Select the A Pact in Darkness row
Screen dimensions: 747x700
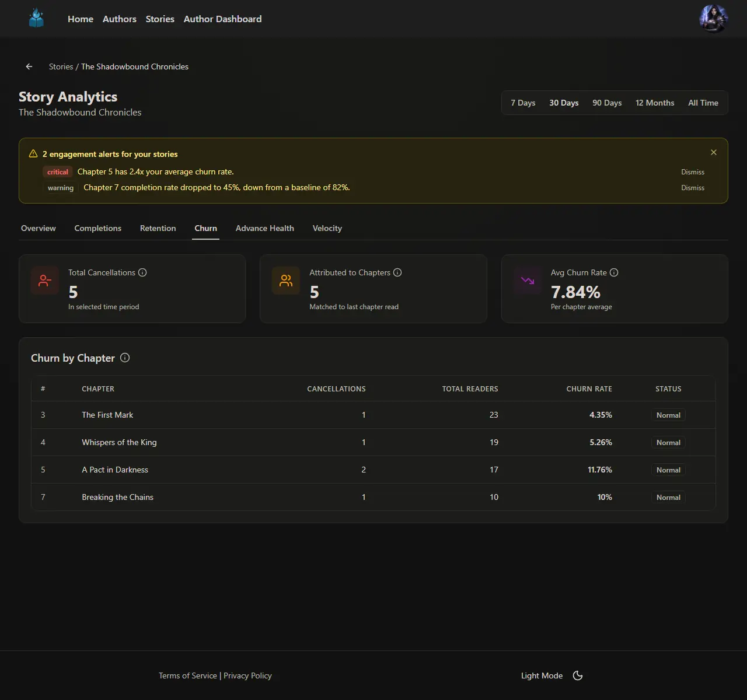[115, 470]
